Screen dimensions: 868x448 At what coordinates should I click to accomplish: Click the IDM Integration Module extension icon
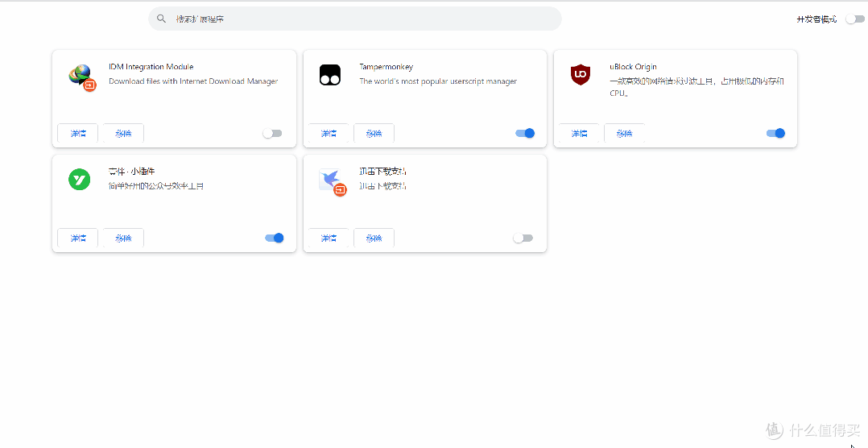pos(82,77)
